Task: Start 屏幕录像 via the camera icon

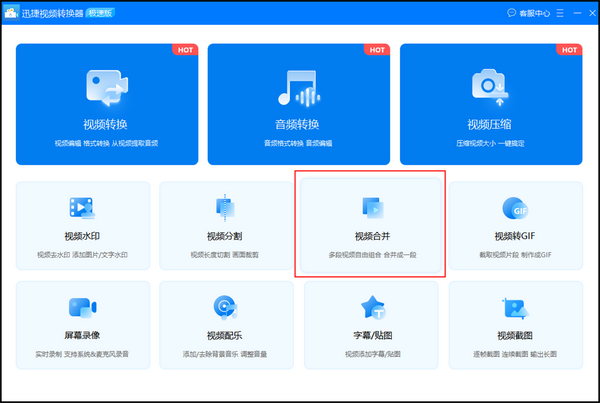Action: pyautogui.click(x=83, y=307)
